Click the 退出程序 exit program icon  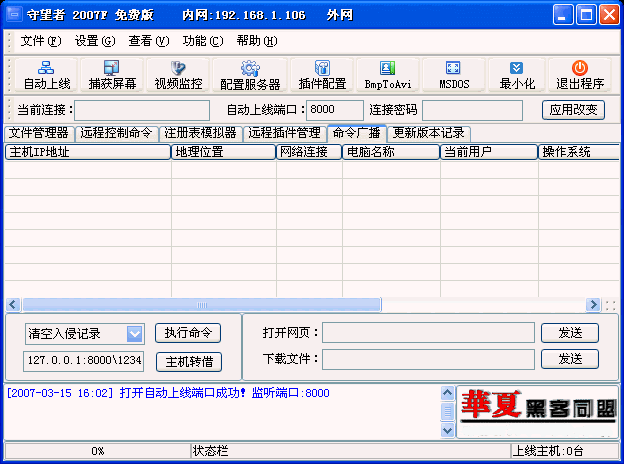(580, 76)
